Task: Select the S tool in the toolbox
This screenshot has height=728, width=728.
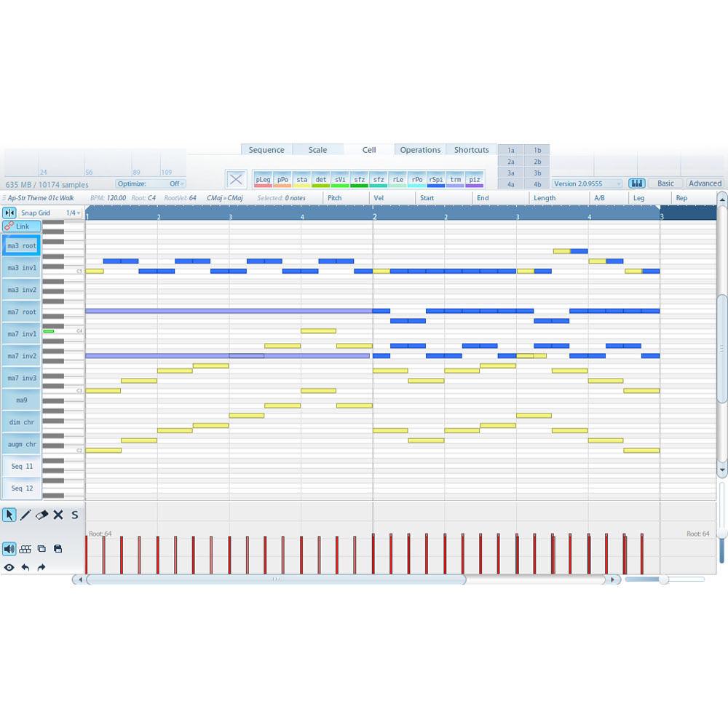Action: pyautogui.click(x=74, y=515)
